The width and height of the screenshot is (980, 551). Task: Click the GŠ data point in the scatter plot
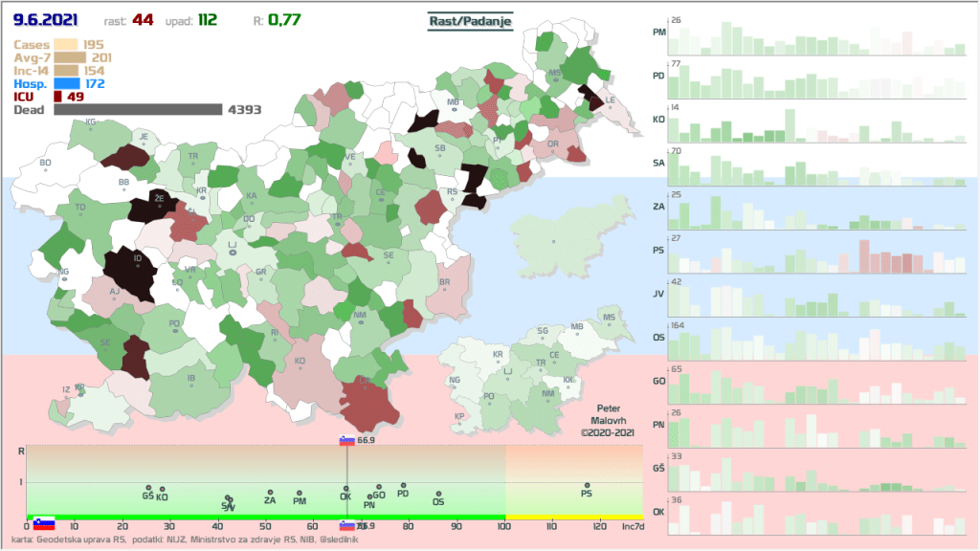tap(148, 488)
